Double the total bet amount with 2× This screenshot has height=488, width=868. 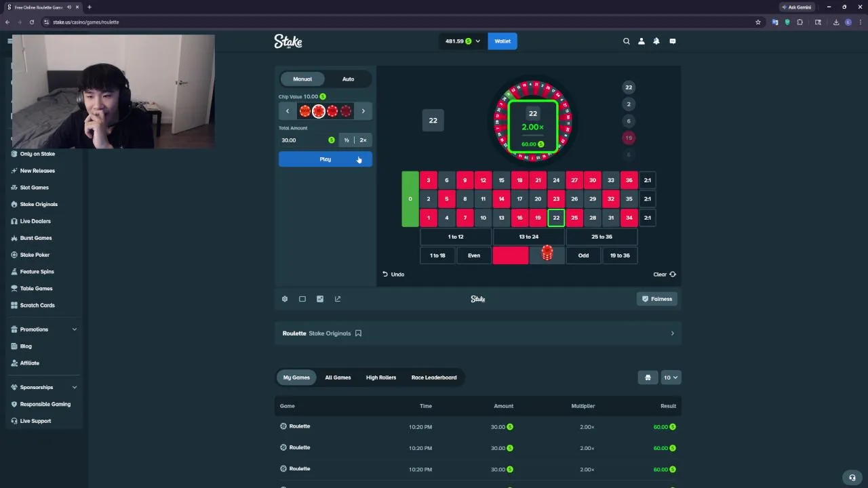[x=363, y=140]
